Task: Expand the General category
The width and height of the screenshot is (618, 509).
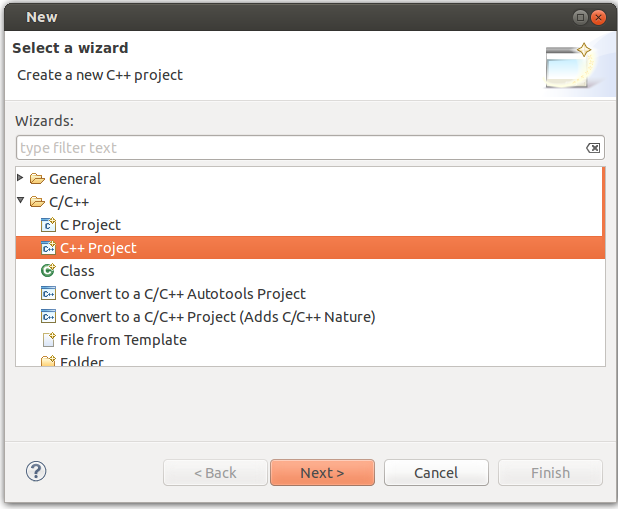Action: tap(20, 178)
